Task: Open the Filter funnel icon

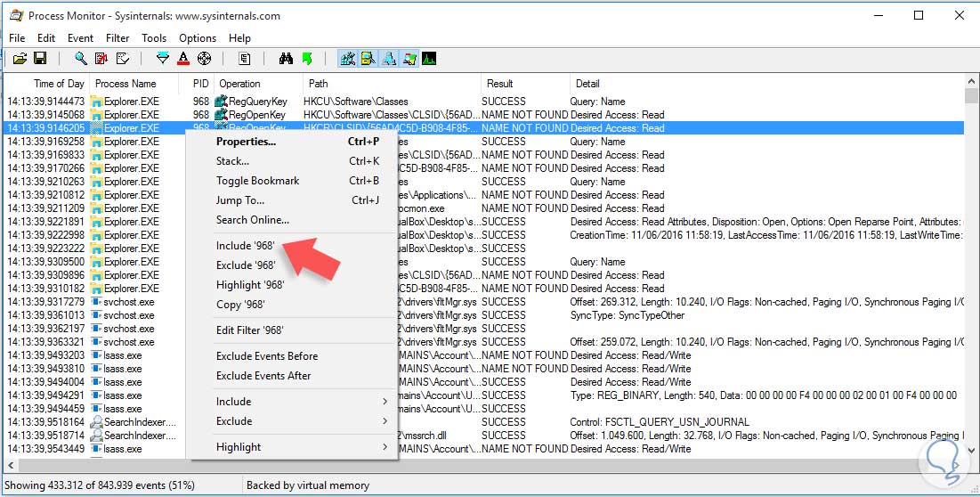Action: point(163,59)
